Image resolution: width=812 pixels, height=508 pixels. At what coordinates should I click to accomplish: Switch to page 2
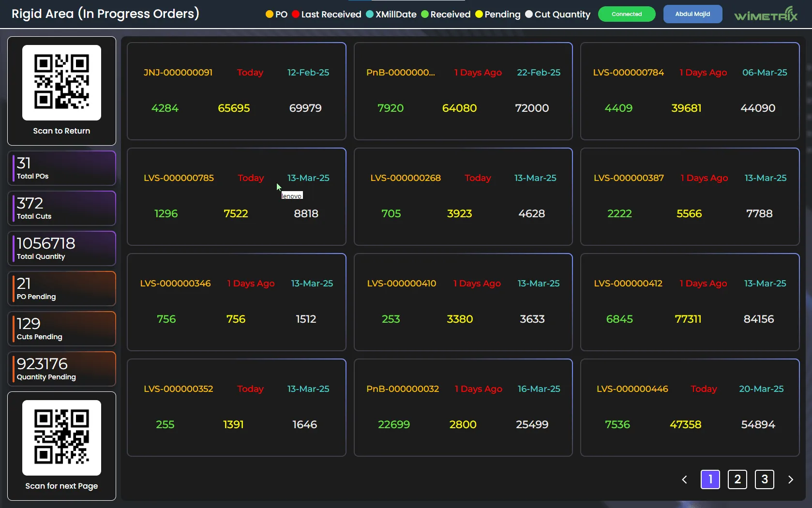(x=737, y=479)
